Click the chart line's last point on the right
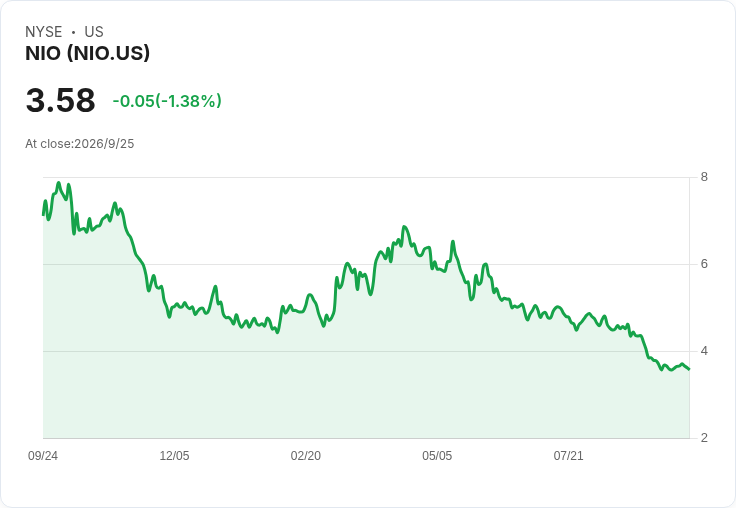Image resolution: width=736 pixels, height=508 pixels. (689, 369)
